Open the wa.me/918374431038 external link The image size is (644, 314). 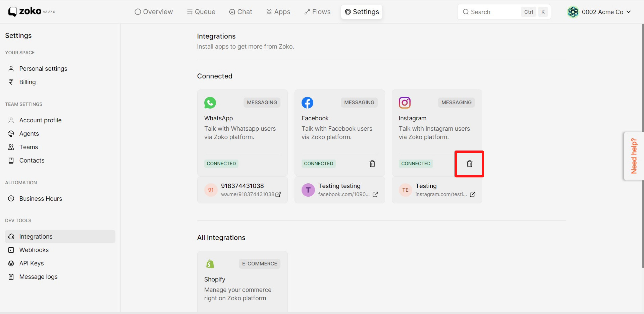click(x=278, y=194)
